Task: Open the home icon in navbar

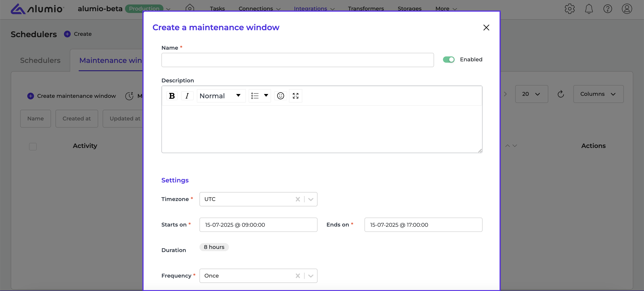Action: click(x=190, y=8)
